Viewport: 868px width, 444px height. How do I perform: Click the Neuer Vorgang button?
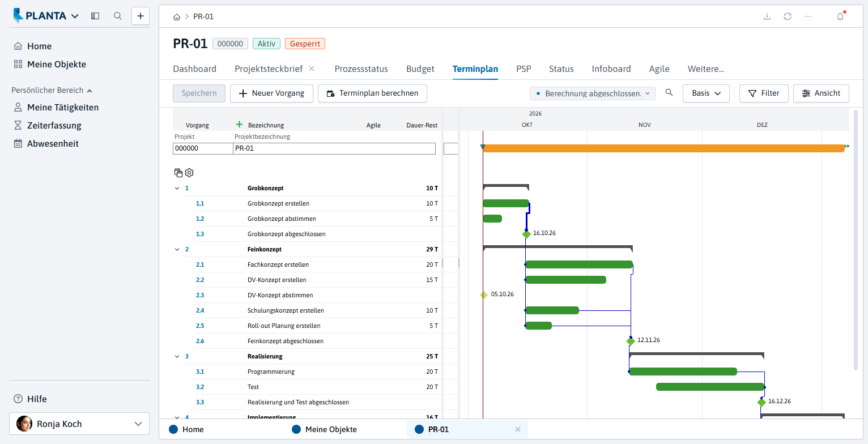[271, 93]
